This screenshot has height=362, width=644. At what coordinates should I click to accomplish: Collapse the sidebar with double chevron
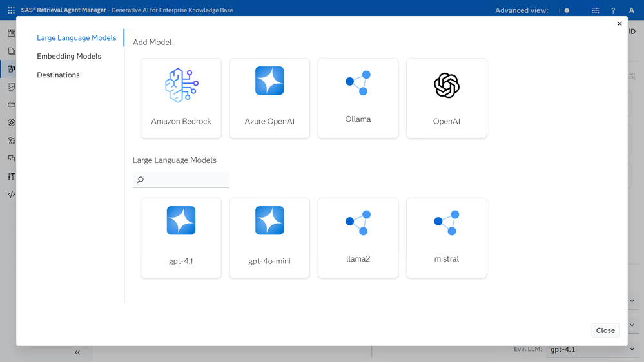(x=77, y=352)
